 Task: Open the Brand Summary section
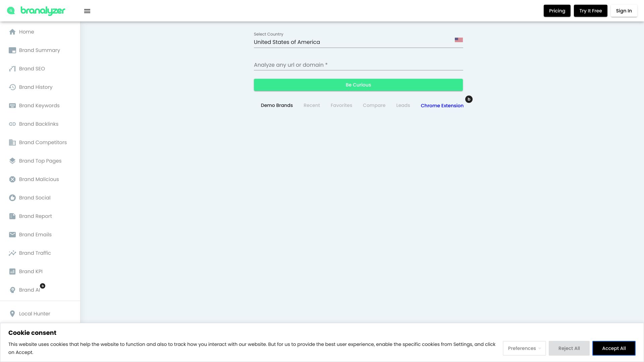(x=39, y=50)
